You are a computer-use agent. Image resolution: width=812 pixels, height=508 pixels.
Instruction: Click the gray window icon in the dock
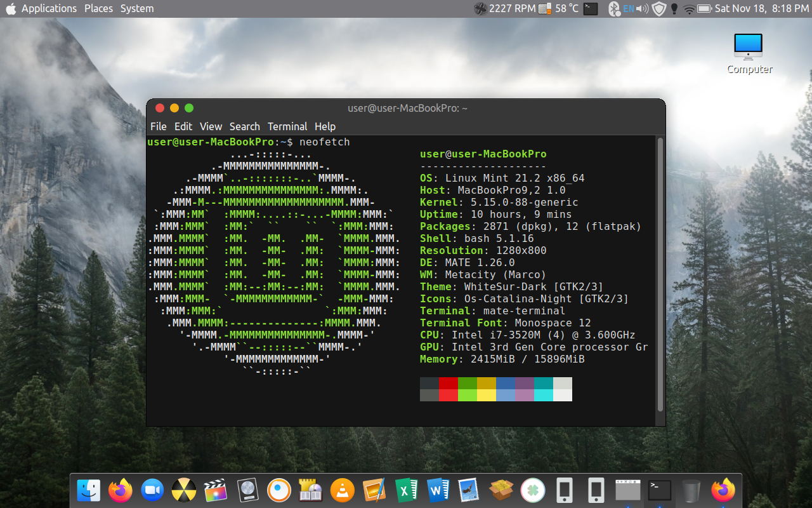coord(628,490)
